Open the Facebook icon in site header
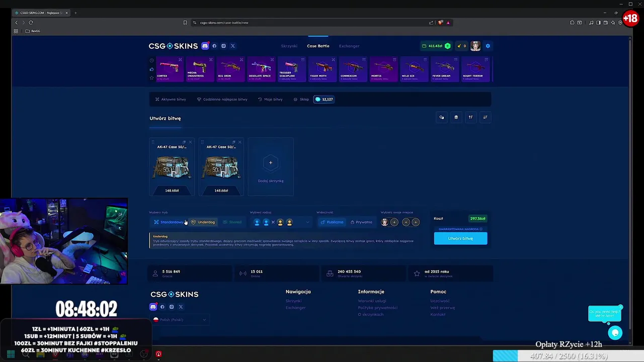The width and height of the screenshot is (644, 362). 214,46
